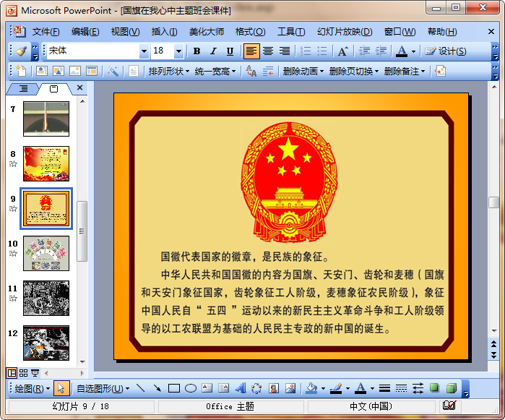Switch to Slide Sorter view
Screen dimensions: 505x420
pos(24,373)
